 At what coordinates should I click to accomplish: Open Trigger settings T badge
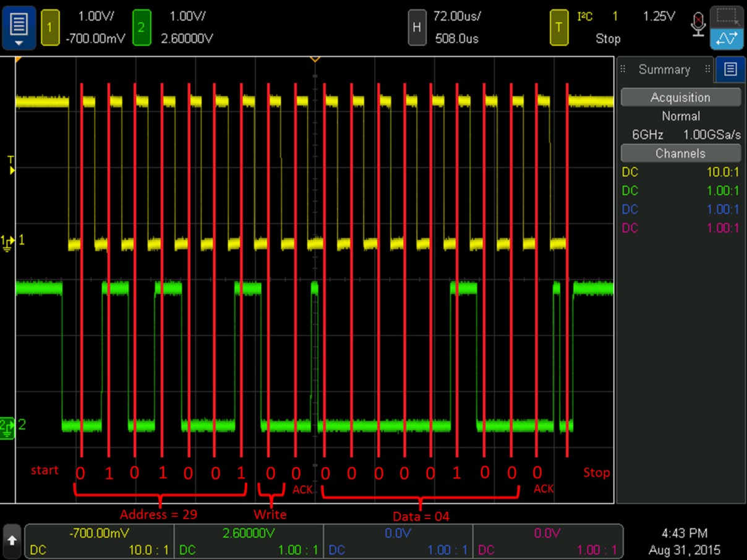point(559,28)
